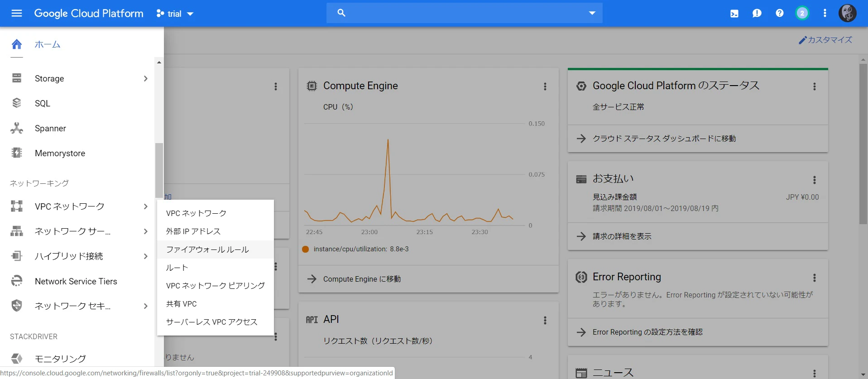Viewport: 868px width, 379px height.
Task: Open the feedback alert icon
Action: tap(757, 13)
